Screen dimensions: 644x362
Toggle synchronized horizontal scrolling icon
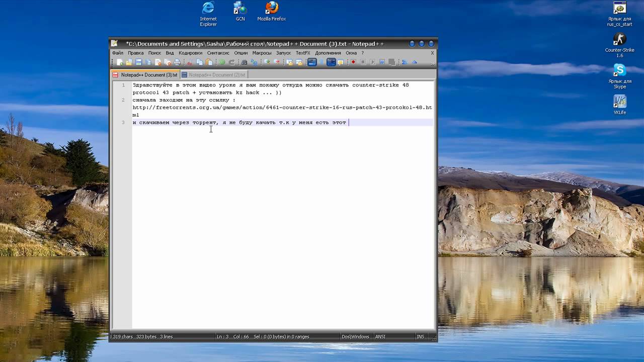[299, 62]
